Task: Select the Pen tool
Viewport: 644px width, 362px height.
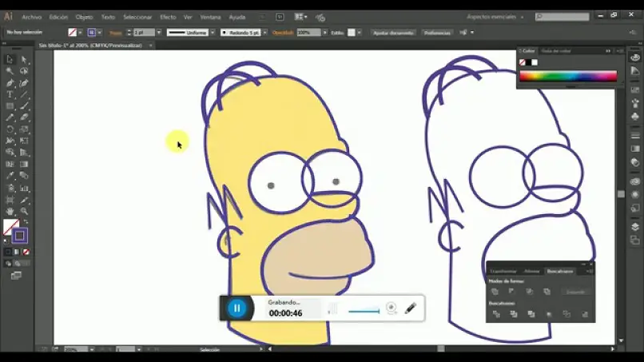Action: click(10, 83)
